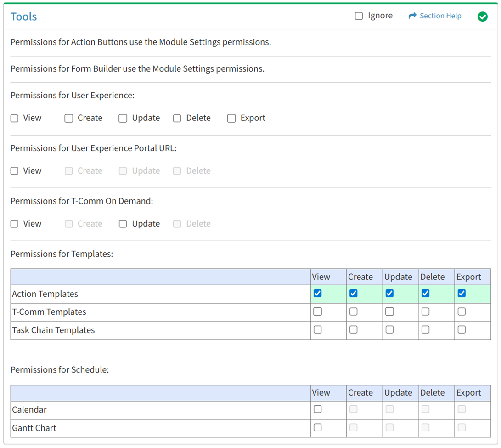Image resolution: width=501 pixels, height=448 pixels.
Task: Toggle Delete for User Experience permissions
Action: (x=177, y=119)
